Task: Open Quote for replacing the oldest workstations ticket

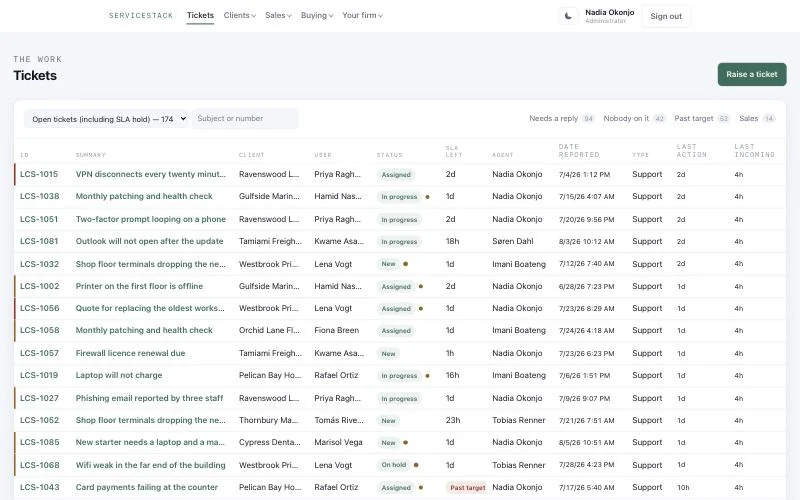Action: (x=150, y=308)
